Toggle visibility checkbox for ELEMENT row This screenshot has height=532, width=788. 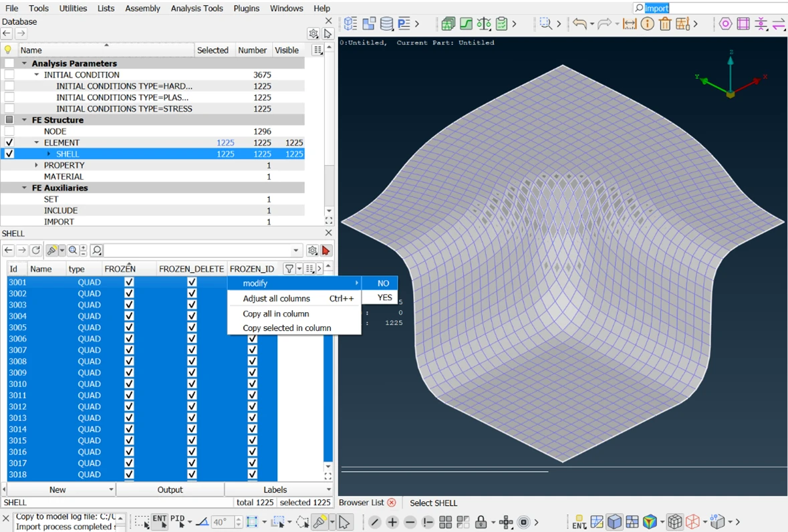point(9,142)
